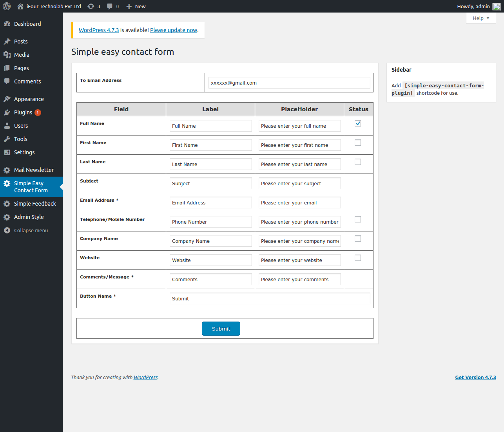Click the Posts pushpin icon

(x=7, y=42)
